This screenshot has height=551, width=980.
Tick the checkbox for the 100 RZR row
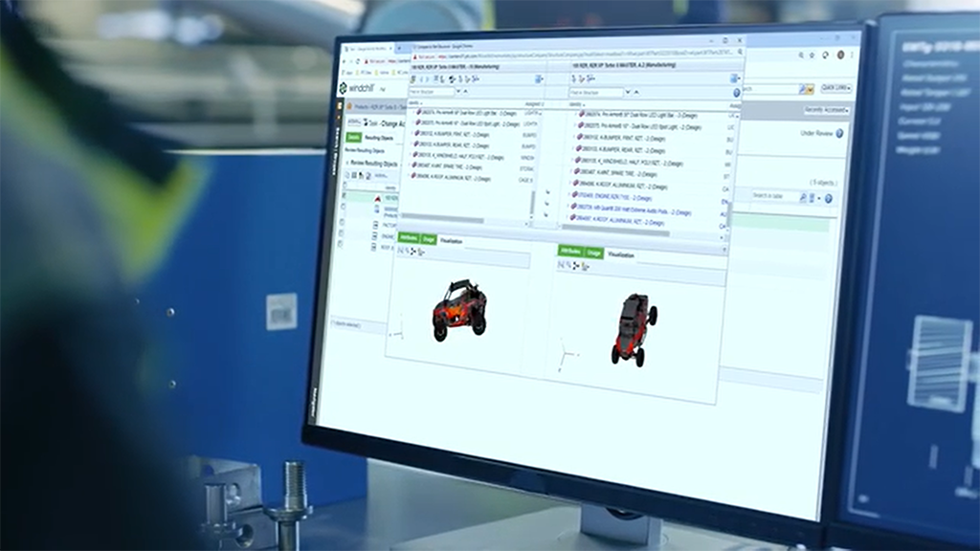(x=343, y=197)
